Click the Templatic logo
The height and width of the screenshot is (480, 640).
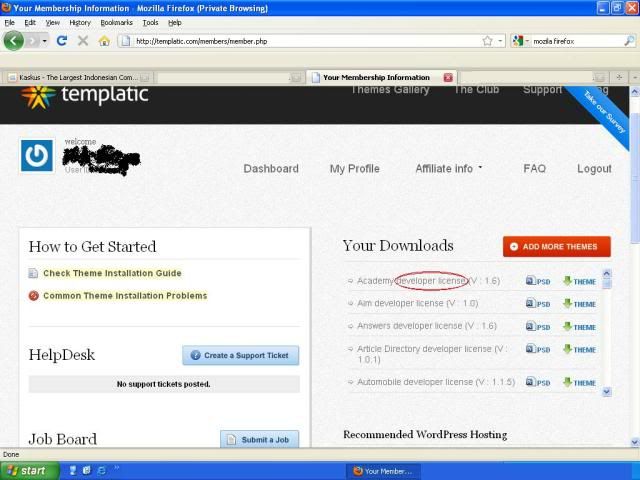pyautogui.click(x=84, y=96)
